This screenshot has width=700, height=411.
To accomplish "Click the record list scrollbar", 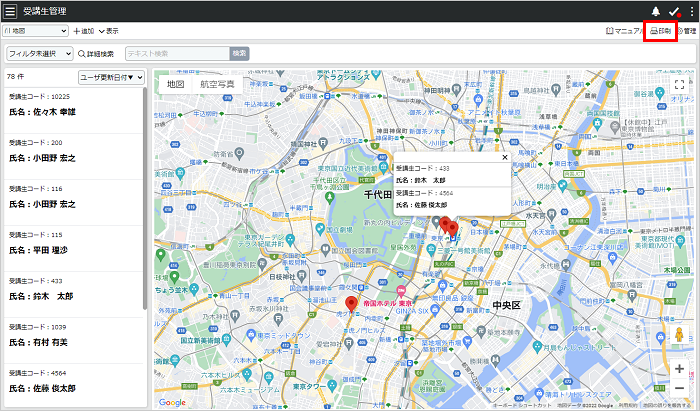I will [145, 199].
